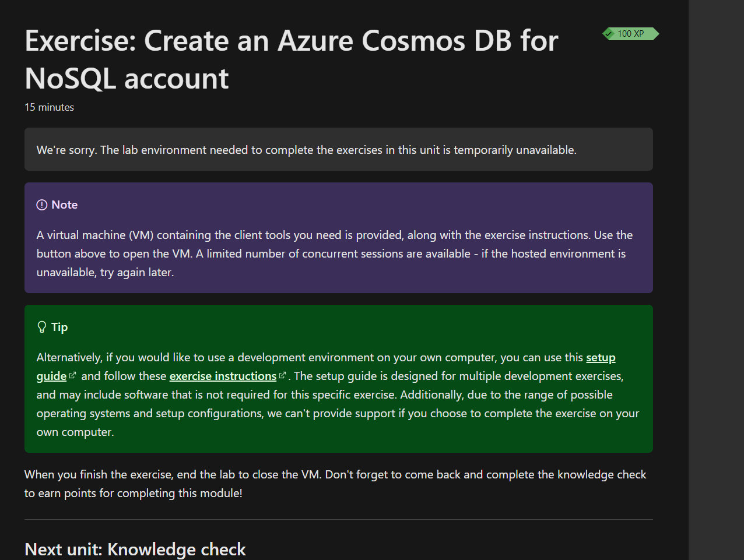Viewport: 744px width, 560px height.
Task: Click the external link icon after "exercise instructions"
Action: tap(282, 374)
